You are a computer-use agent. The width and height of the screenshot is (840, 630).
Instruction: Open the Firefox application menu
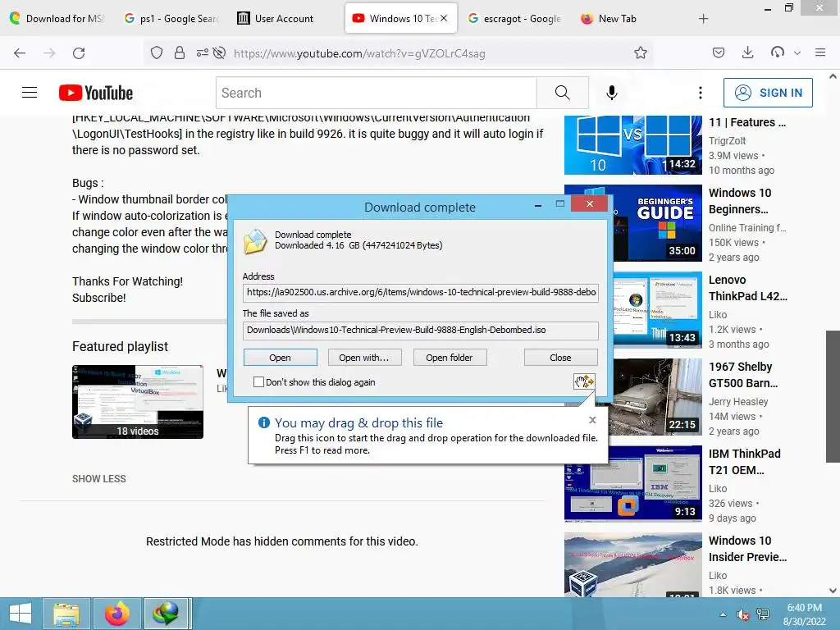point(820,52)
